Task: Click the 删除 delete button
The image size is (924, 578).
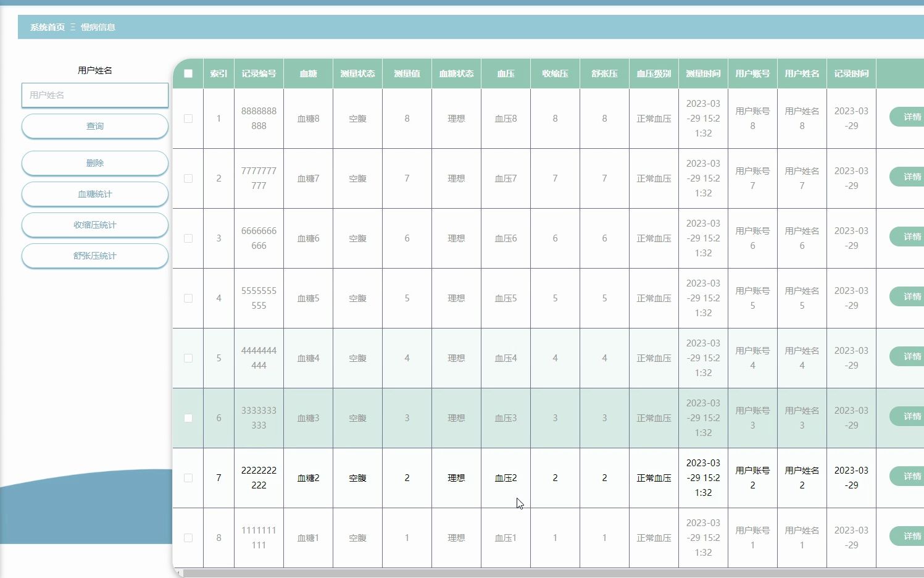Action: 95,163
